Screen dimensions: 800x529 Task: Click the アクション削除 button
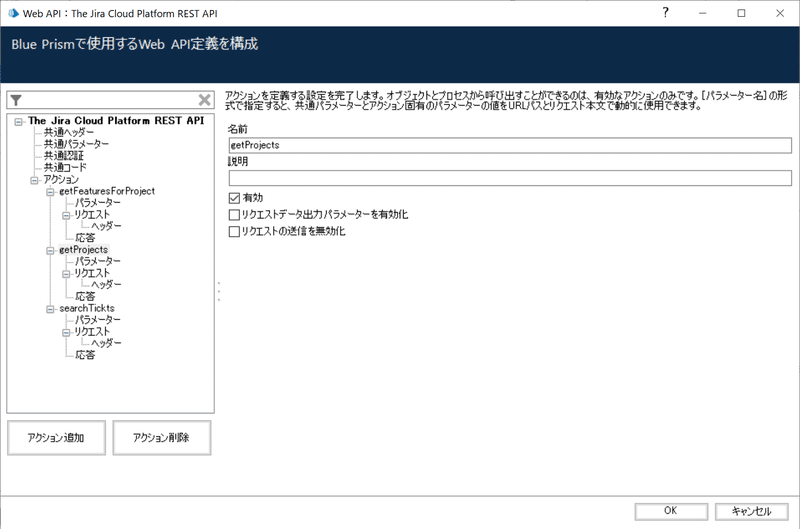click(x=162, y=438)
